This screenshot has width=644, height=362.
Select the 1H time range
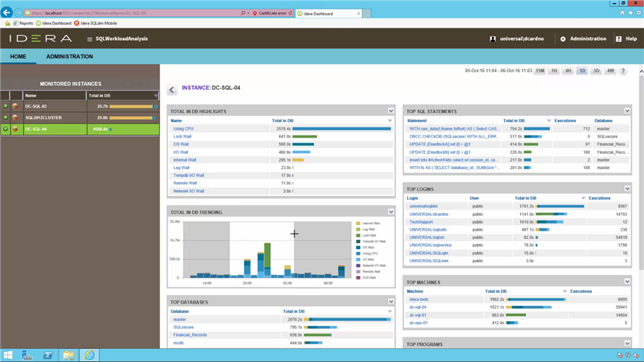click(x=554, y=71)
